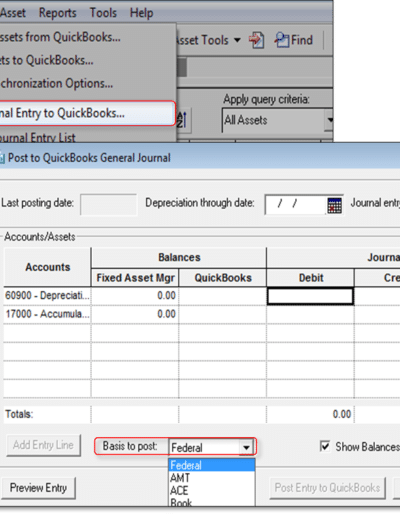Viewport: 400px width, 516px height.
Task: Open Synchronization Options menu entry
Action: pos(87,83)
